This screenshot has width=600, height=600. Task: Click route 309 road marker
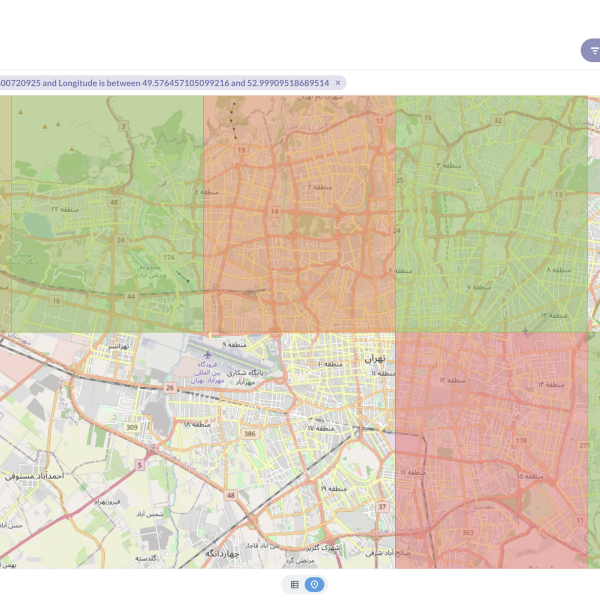click(131, 427)
